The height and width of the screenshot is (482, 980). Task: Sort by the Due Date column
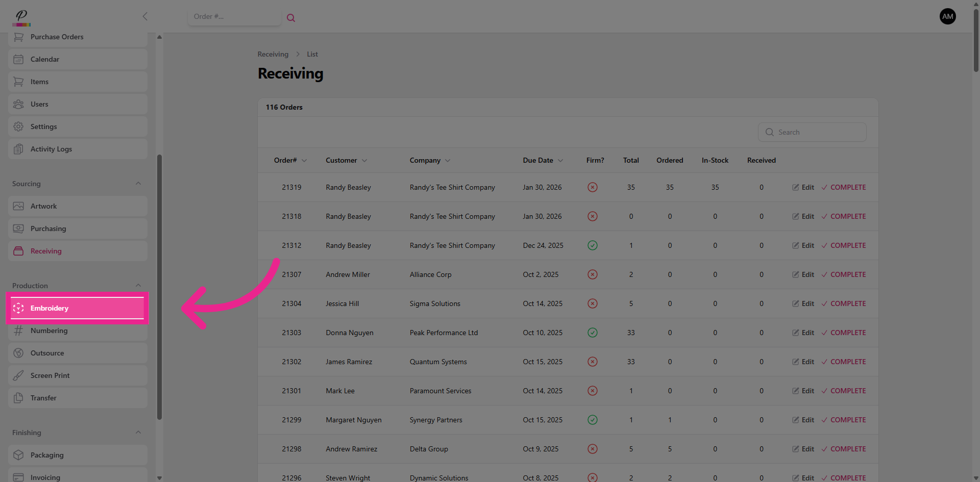click(x=543, y=160)
